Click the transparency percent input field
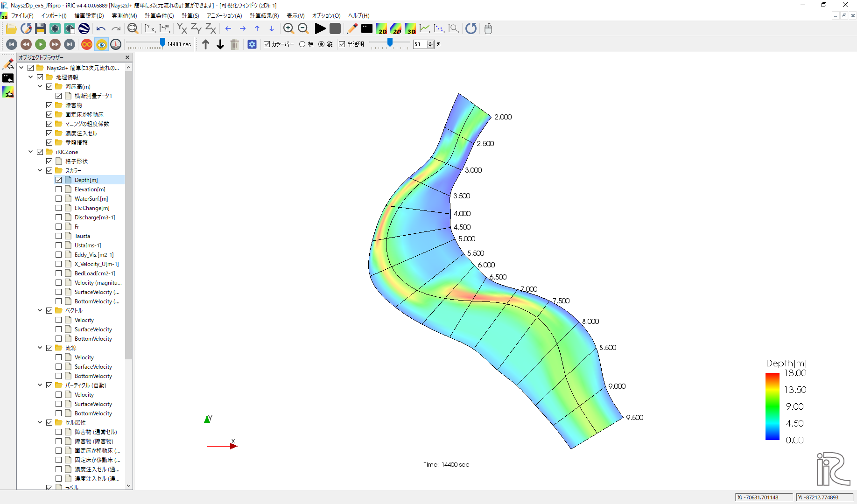 (x=420, y=44)
